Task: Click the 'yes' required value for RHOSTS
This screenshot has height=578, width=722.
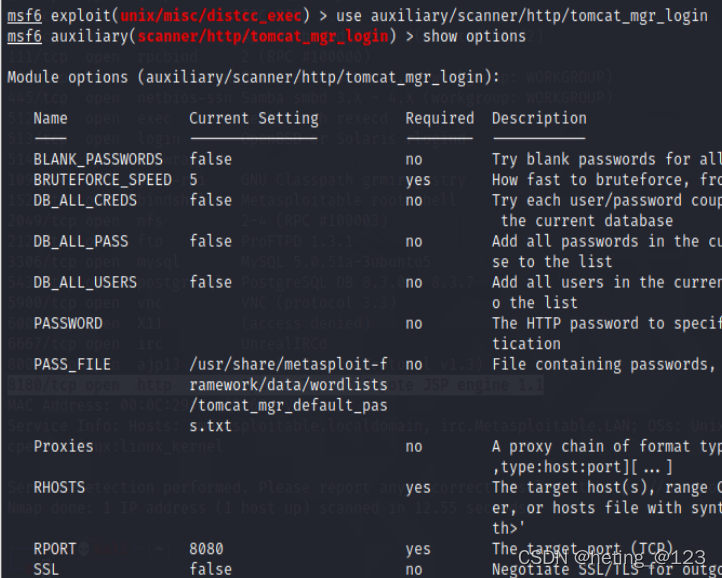Action: [x=418, y=488]
